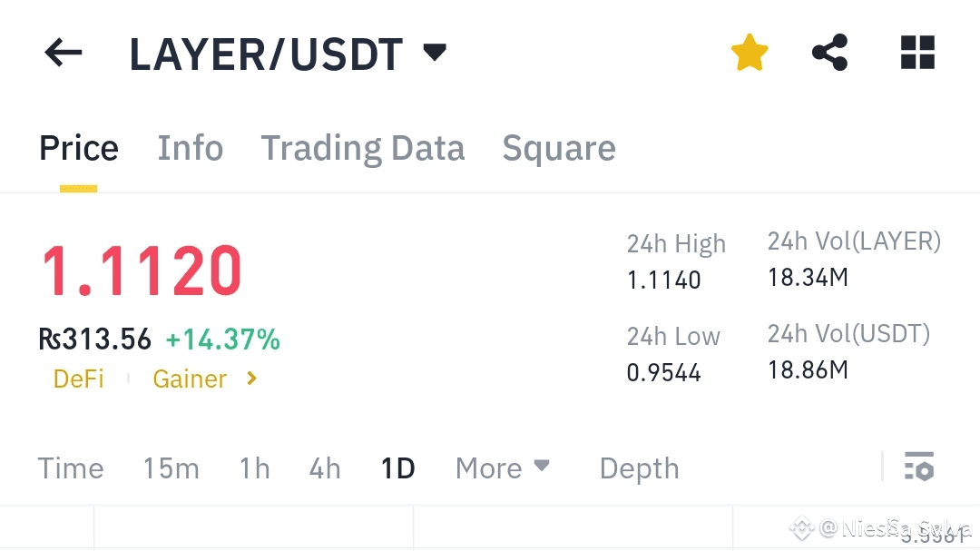Screen dimensions: 980x551
Task: Click the 1.1120 current price
Action: click(x=142, y=271)
